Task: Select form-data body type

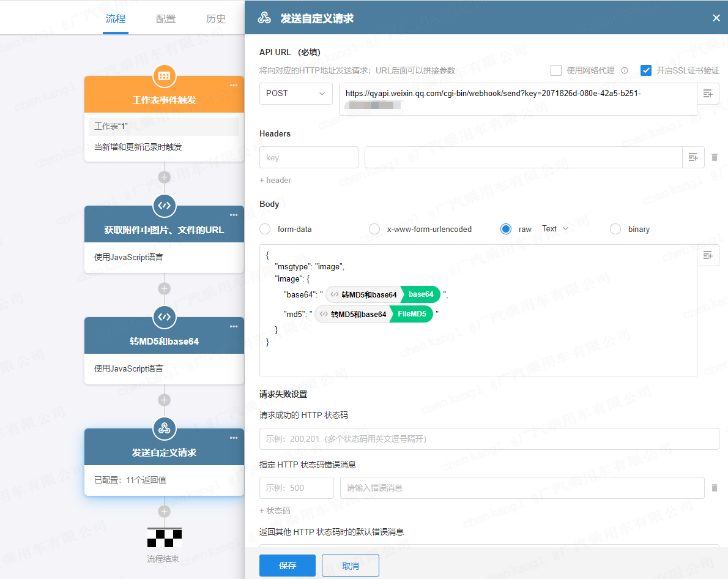Action: (x=266, y=229)
